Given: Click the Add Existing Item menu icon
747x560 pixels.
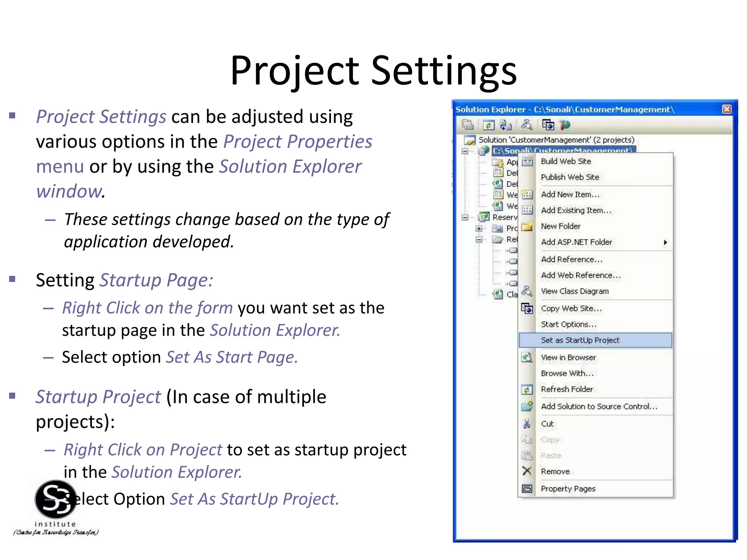Looking at the screenshot, I should point(527,210).
